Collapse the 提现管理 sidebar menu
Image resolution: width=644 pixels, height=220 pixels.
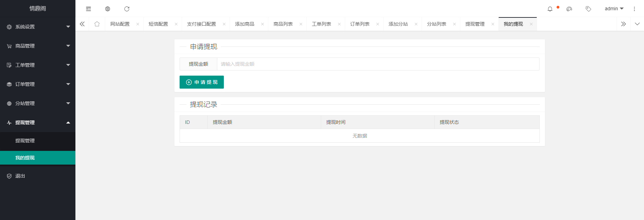pyautogui.click(x=38, y=122)
